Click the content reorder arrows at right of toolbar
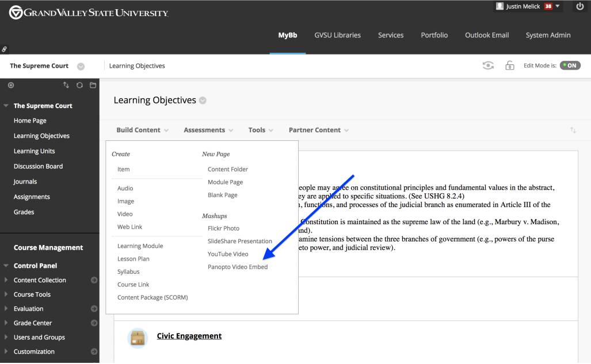The height and width of the screenshot is (364, 591). point(573,131)
